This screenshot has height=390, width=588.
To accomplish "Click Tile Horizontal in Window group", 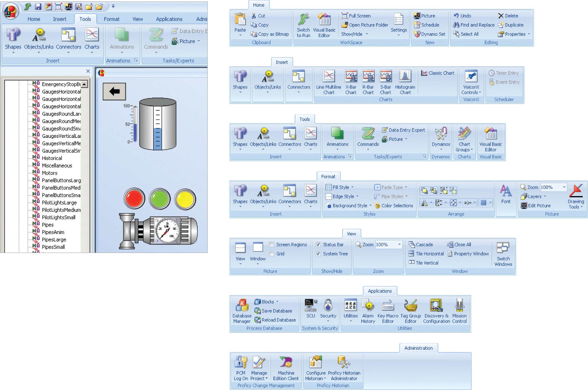I will tap(426, 254).
